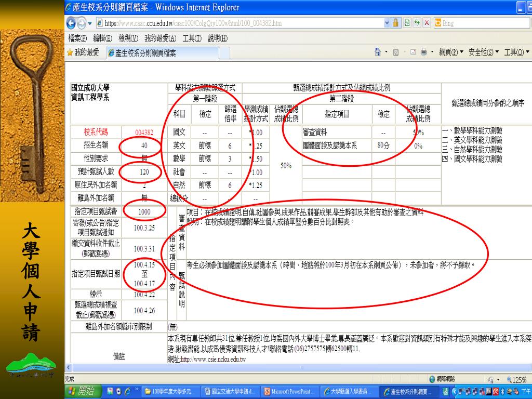Switch to Microsoft PowerPoint taskbar button
The height and width of the screenshot is (399, 532).
pyautogui.click(x=289, y=392)
